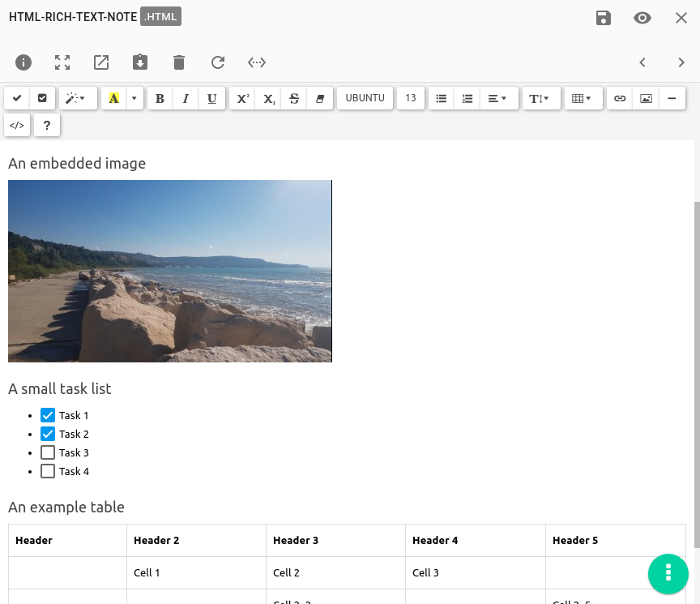
Task: Apply superscript formatting
Action: point(242,98)
